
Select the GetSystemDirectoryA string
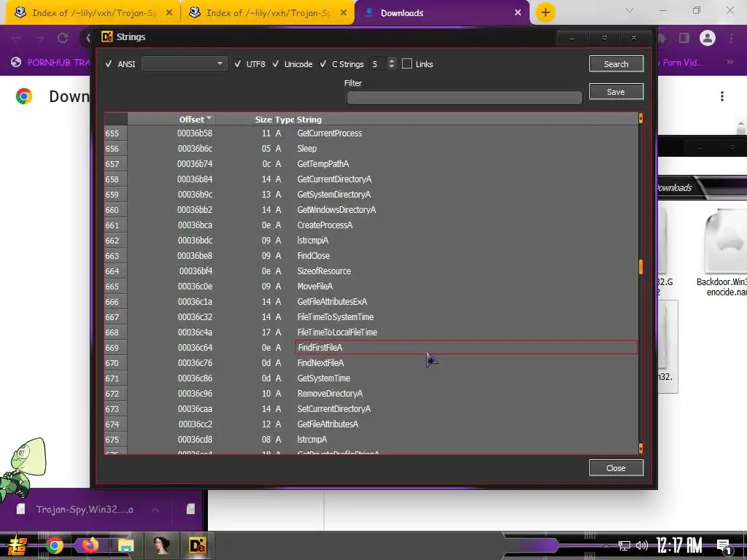point(334,194)
